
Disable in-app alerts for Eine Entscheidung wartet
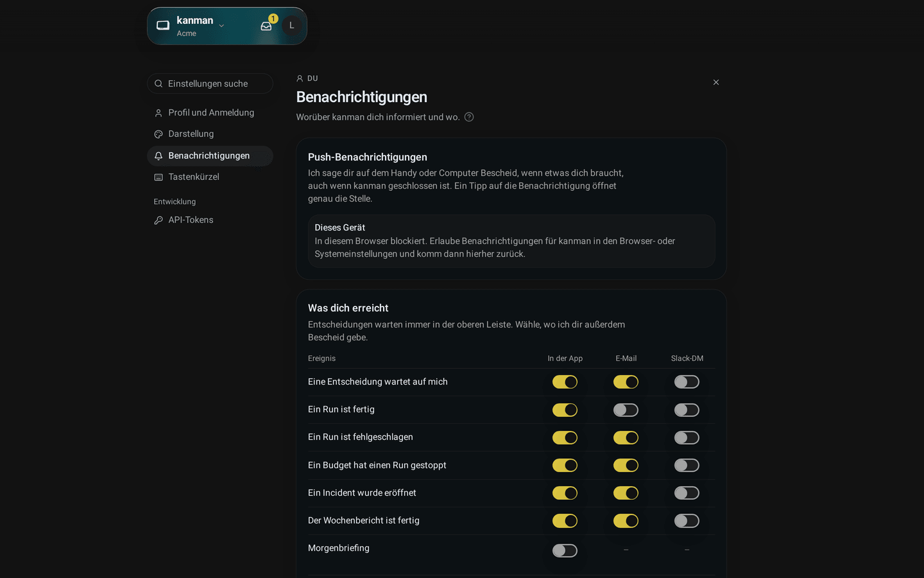pyautogui.click(x=565, y=382)
